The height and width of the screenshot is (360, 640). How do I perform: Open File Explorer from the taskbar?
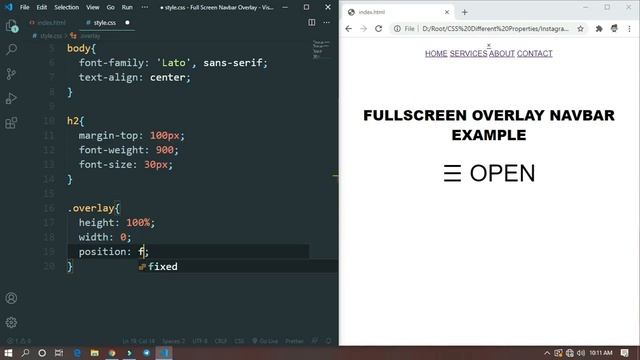click(94, 353)
